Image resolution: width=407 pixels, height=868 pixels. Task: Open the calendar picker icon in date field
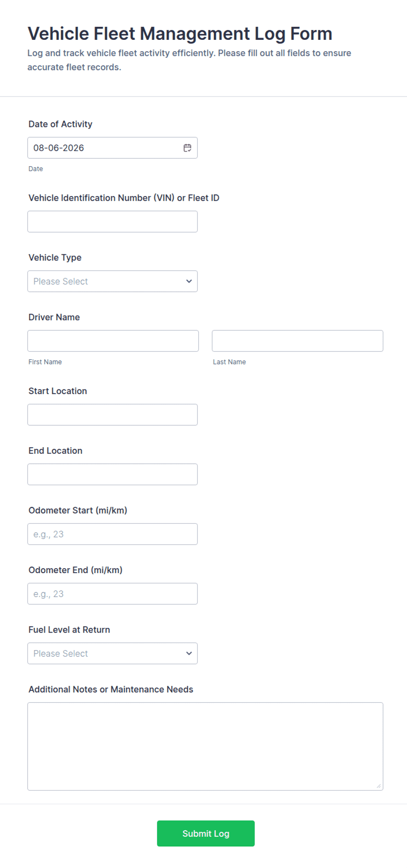(187, 148)
